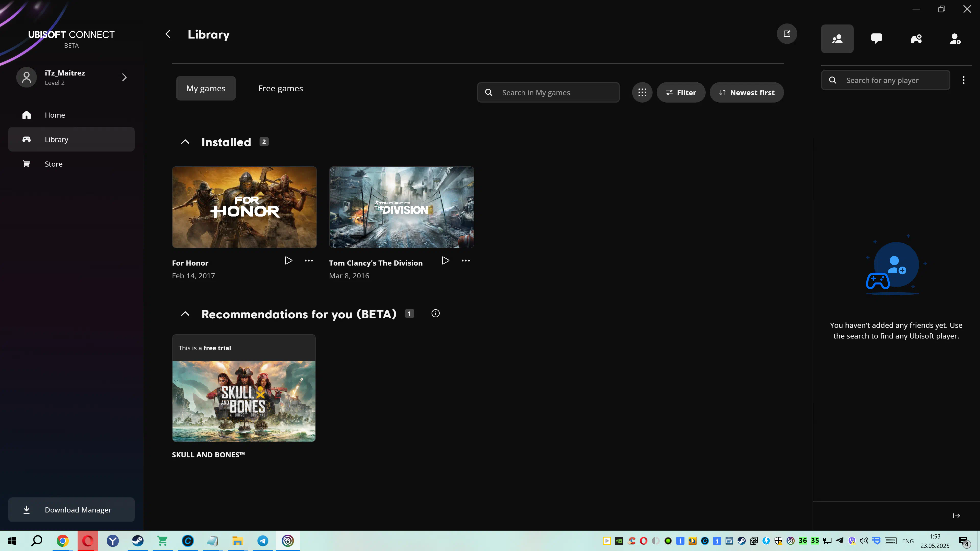Open Skull and Bones cover thumbnail
980x551 pixels.
(244, 401)
